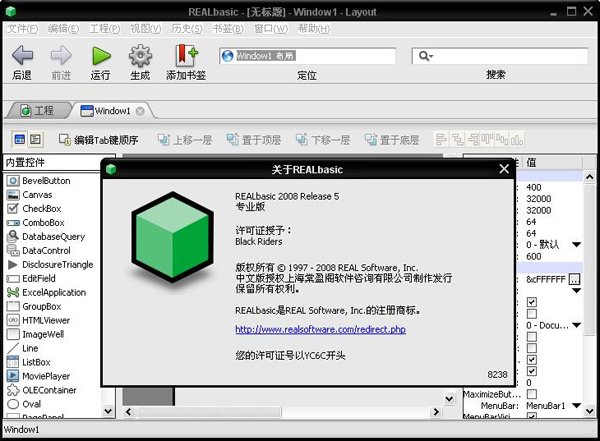Image resolution: width=600 pixels, height=441 pixels.
Task: Switch to the layout view mode icon
Action: click(x=20, y=139)
